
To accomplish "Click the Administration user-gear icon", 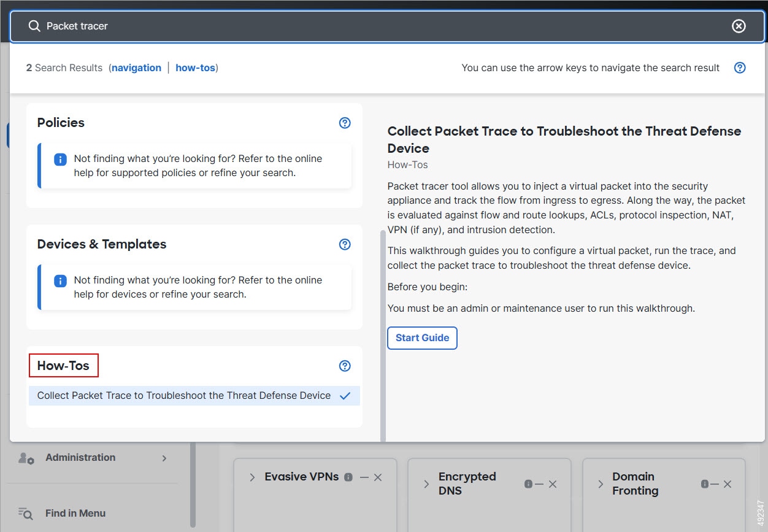I will coord(26,458).
